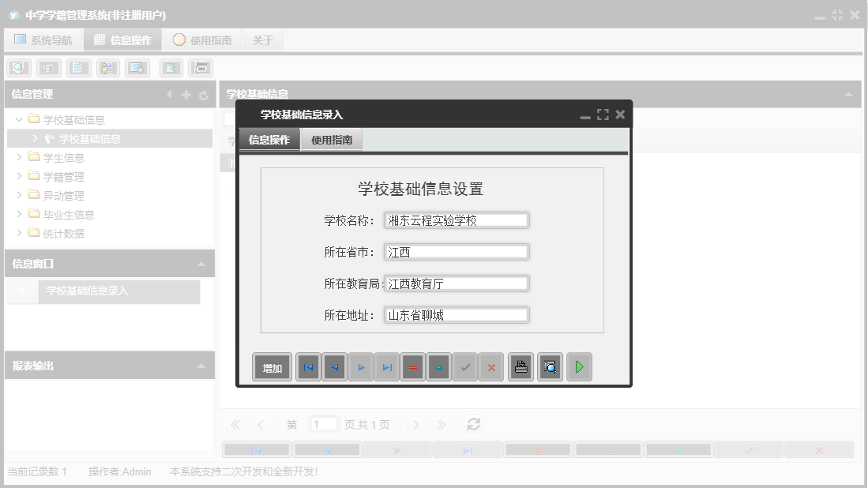Click the 增加 button to add a record
This screenshot has height=488, width=868.
point(271,366)
